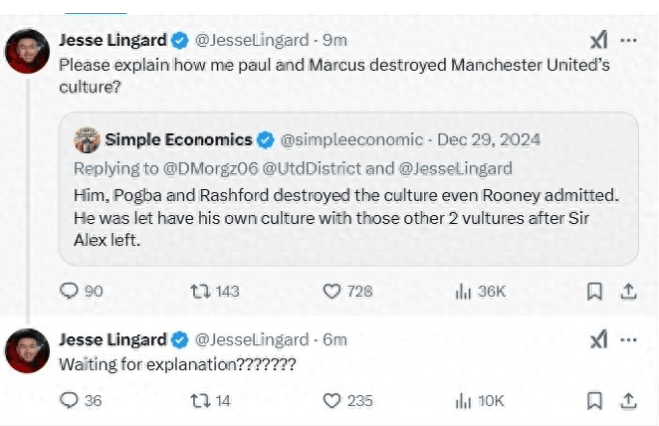Open Grok icon on second tweet

[x=598, y=341]
